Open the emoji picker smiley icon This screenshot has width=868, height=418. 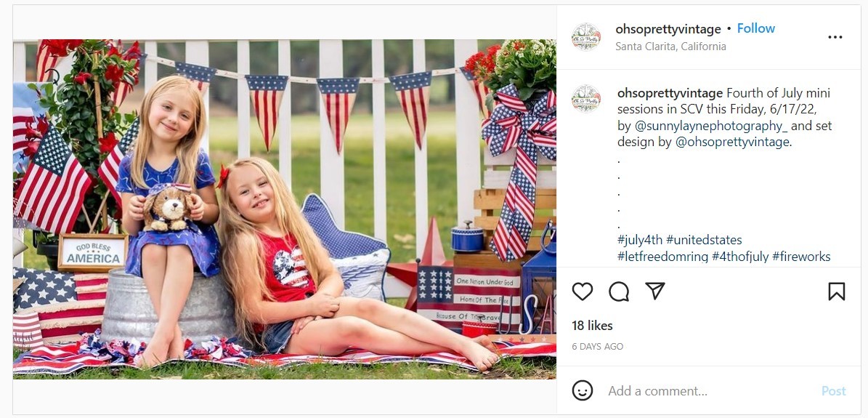click(582, 391)
